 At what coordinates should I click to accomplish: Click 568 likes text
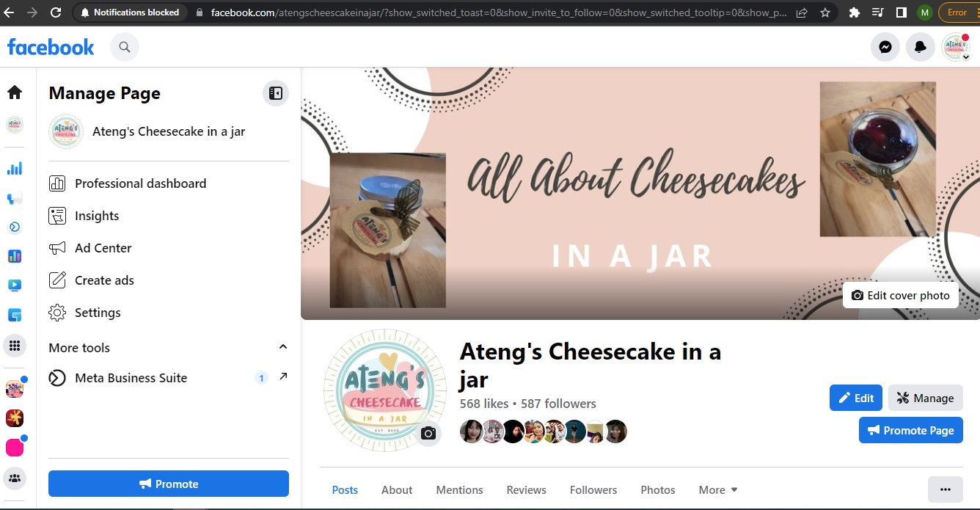(484, 404)
